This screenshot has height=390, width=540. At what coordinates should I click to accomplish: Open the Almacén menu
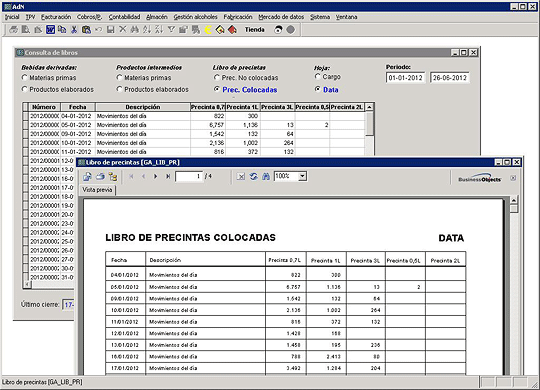(157, 17)
